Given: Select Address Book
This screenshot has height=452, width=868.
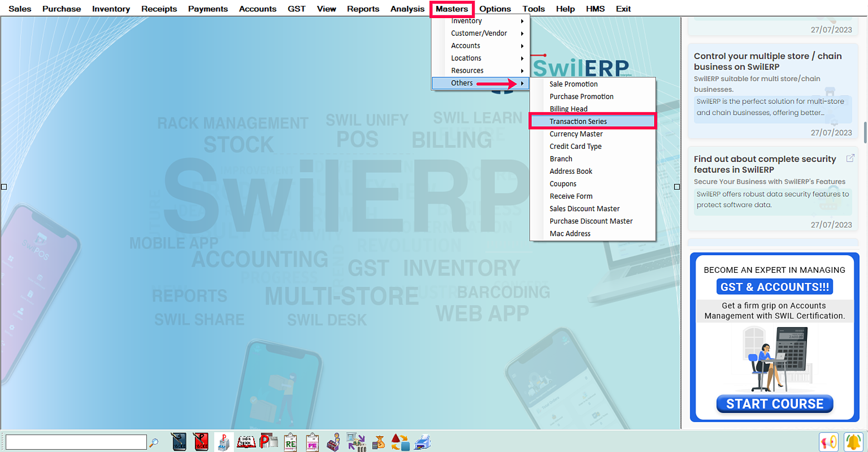Looking at the screenshot, I should point(593,171).
